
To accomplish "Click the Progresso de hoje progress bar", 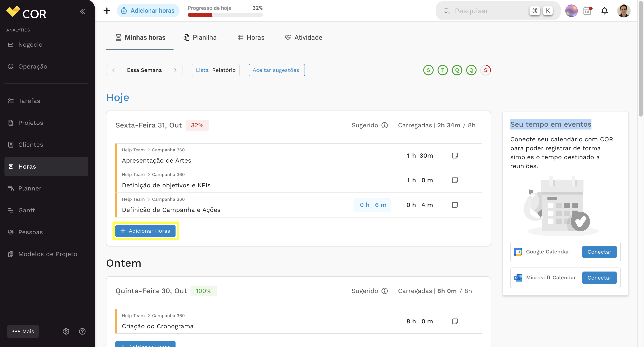I will tap(225, 15).
